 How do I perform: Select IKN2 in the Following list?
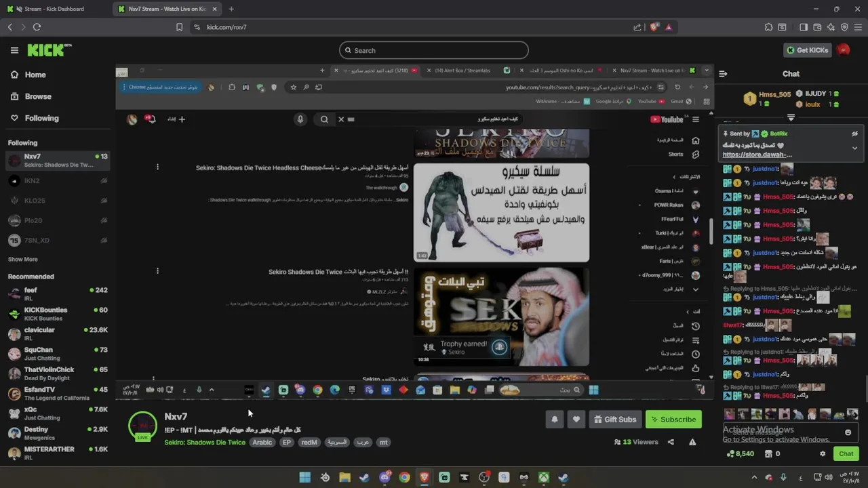(58, 181)
